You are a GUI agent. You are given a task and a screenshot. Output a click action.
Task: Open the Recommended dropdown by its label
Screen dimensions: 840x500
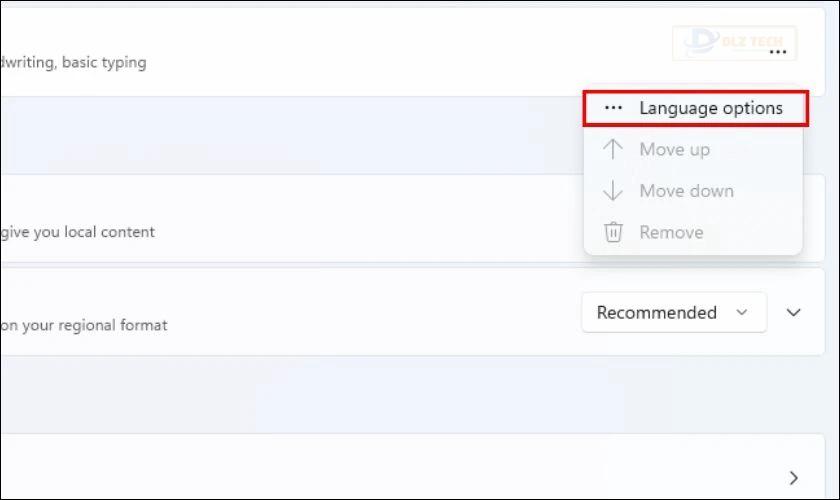pos(656,312)
